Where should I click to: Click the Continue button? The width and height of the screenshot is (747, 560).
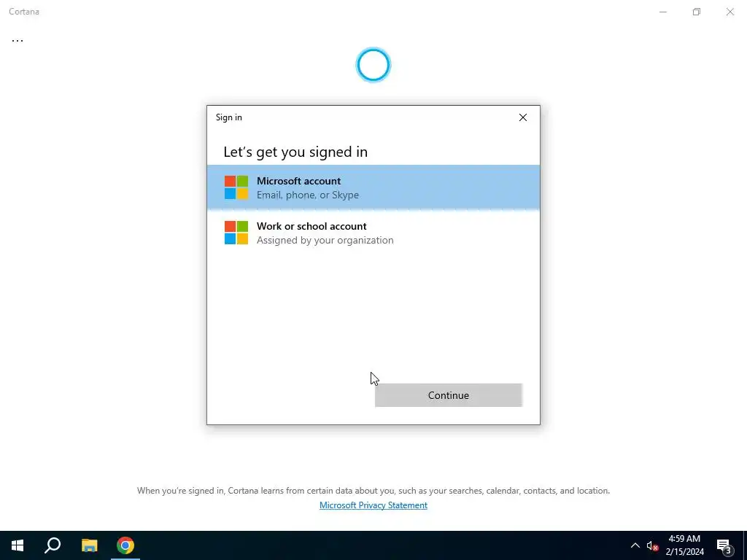click(449, 395)
